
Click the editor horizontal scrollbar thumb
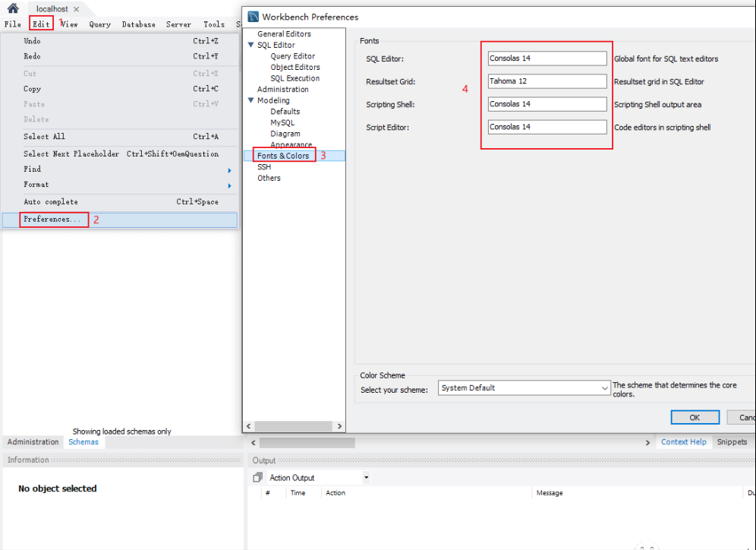tap(307, 442)
